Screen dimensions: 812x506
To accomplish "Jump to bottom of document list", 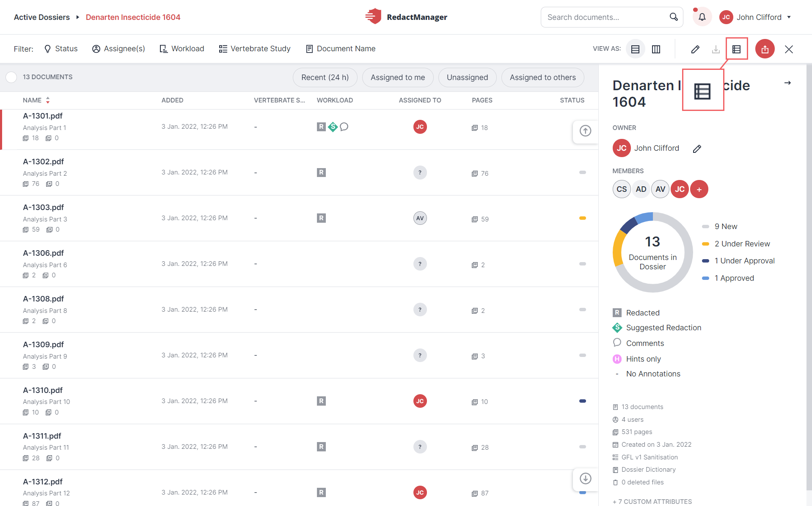I will click(586, 478).
